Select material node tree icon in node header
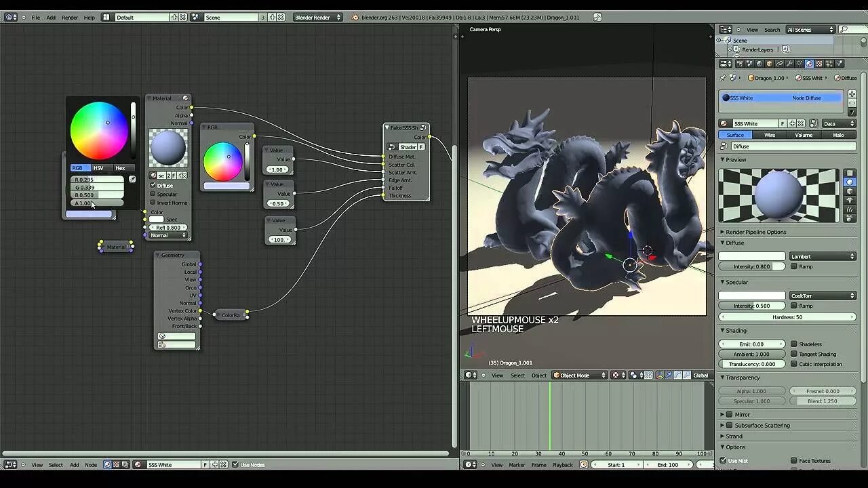The width and height of the screenshot is (868, 488). (x=106, y=464)
